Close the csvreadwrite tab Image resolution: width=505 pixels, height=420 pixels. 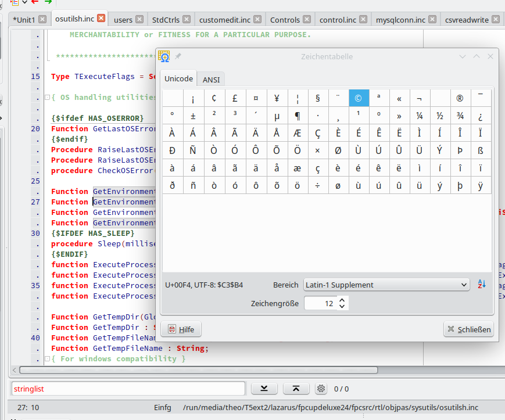pyautogui.click(x=496, y=19)
